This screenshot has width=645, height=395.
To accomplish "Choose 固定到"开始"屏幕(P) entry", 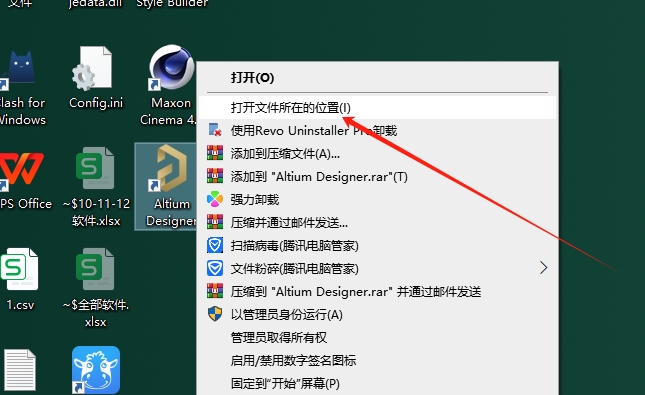I will tap(377, 384).
